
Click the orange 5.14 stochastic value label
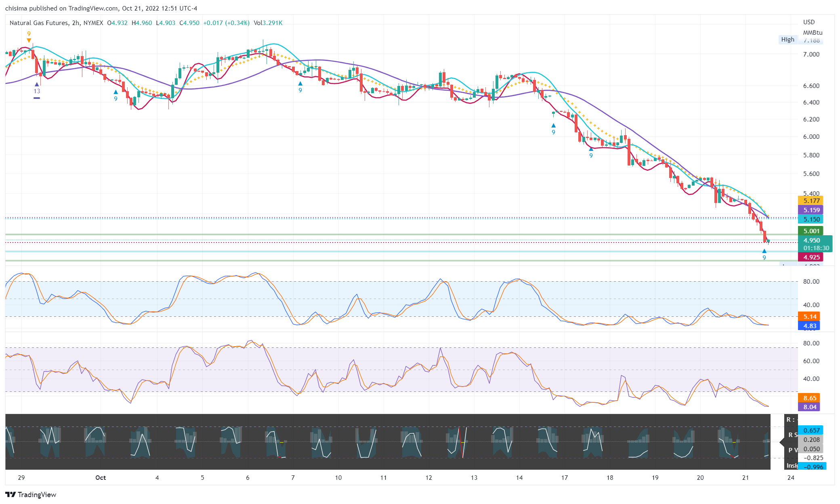(809, 316)
